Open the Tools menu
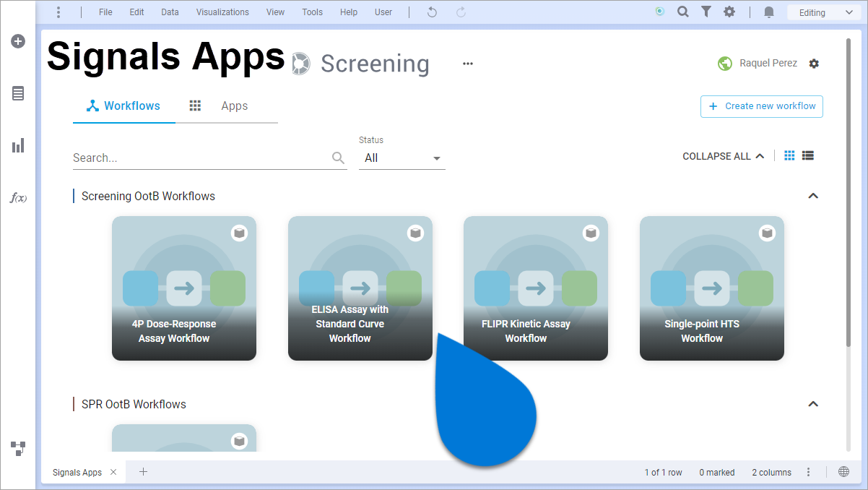Viewport: 868px width, 490px height. coord(312,12)
